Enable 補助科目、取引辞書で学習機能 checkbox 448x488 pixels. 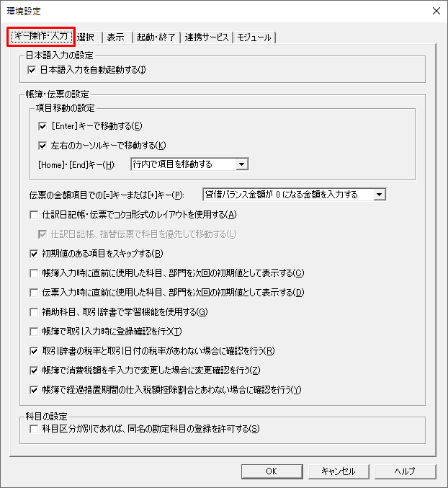(x=34, y=312)
